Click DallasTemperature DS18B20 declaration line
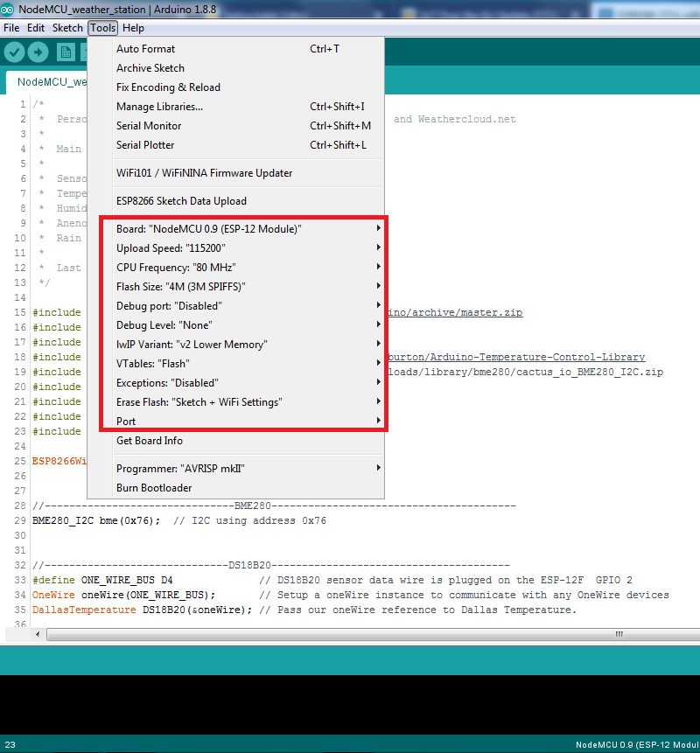Screen dimensions: 700x753 [x=142, y=610]
